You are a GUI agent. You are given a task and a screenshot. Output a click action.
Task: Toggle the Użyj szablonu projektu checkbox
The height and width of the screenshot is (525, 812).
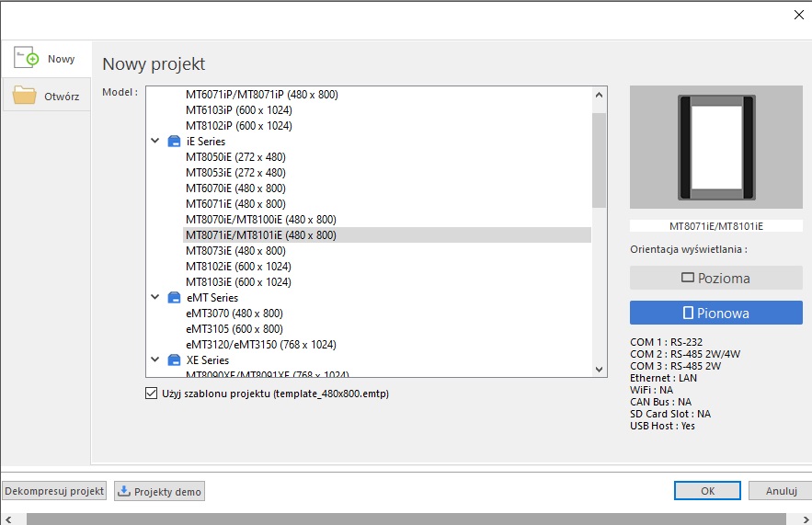151,394
